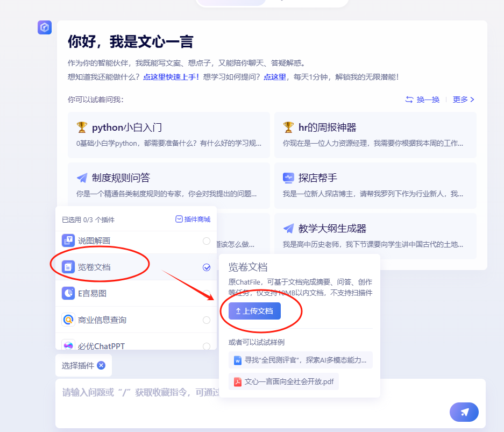
Task: Click the blue send arrow button
Action: pyautogui.click(x=464, y=412)
